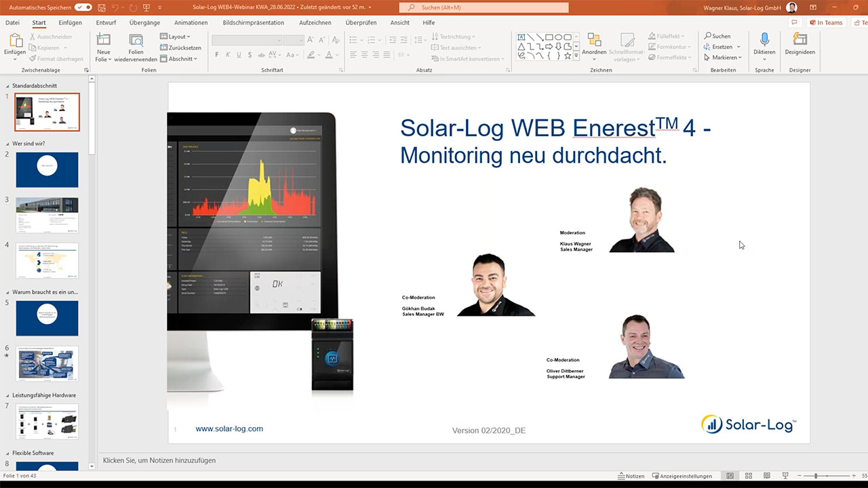This screenshot has height=488, width=868.
Task: Click the notes field Klicken Sie, um Notizen hinzuzufügen
Action: [159, 460]
